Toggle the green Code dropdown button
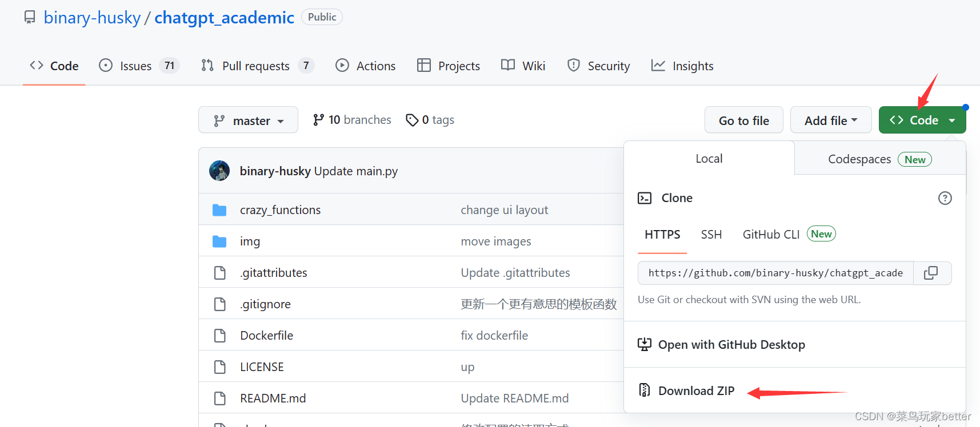 click(922, 120)
